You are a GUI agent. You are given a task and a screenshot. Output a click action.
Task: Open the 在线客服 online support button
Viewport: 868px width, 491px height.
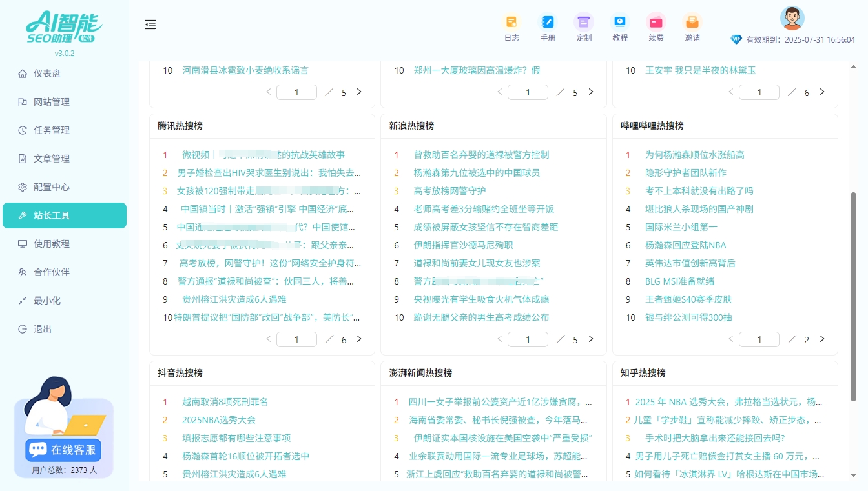64,450
